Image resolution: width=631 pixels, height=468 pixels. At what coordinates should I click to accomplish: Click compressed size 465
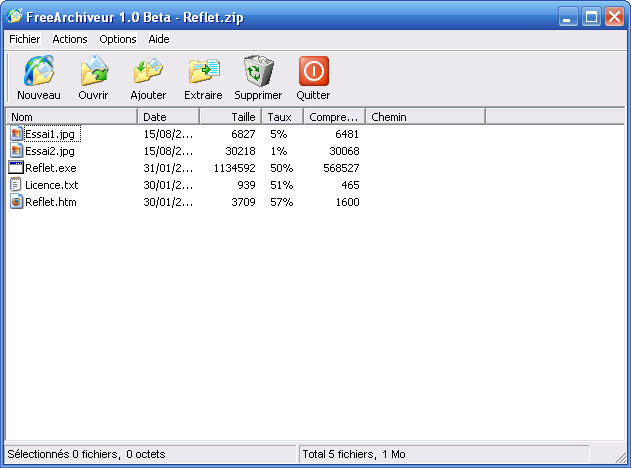[x=350, y=185]
